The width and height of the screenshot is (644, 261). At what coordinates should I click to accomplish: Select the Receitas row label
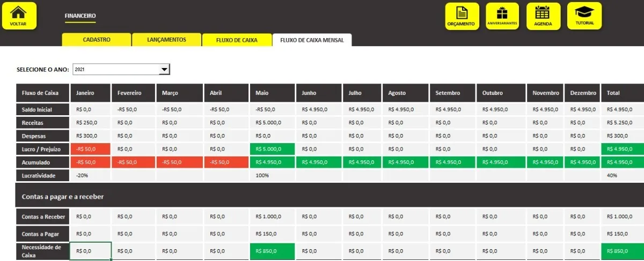42,123
